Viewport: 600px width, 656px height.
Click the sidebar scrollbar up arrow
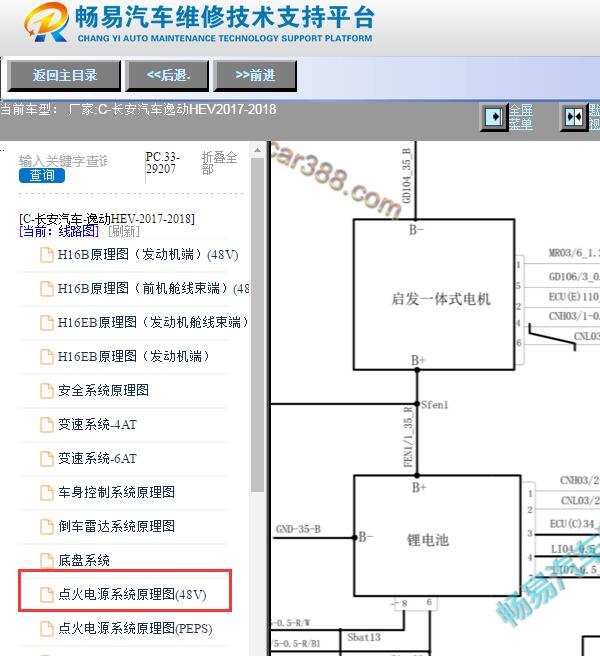257,150
